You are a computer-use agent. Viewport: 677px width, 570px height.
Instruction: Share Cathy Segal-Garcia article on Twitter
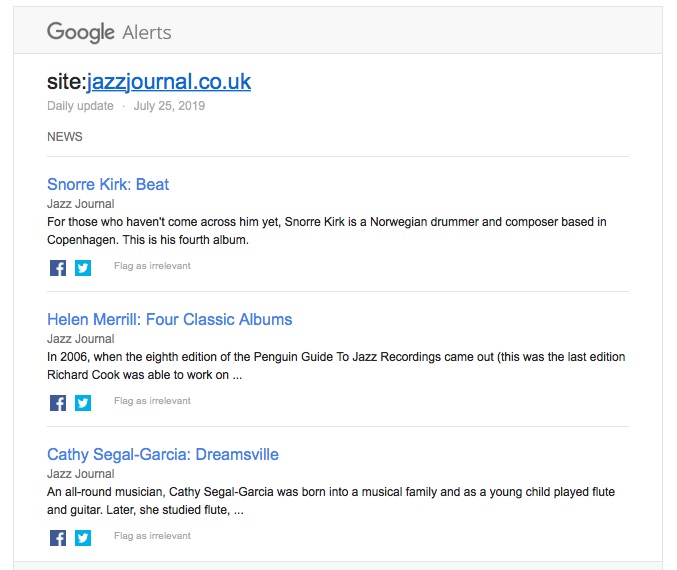[83, 537]
